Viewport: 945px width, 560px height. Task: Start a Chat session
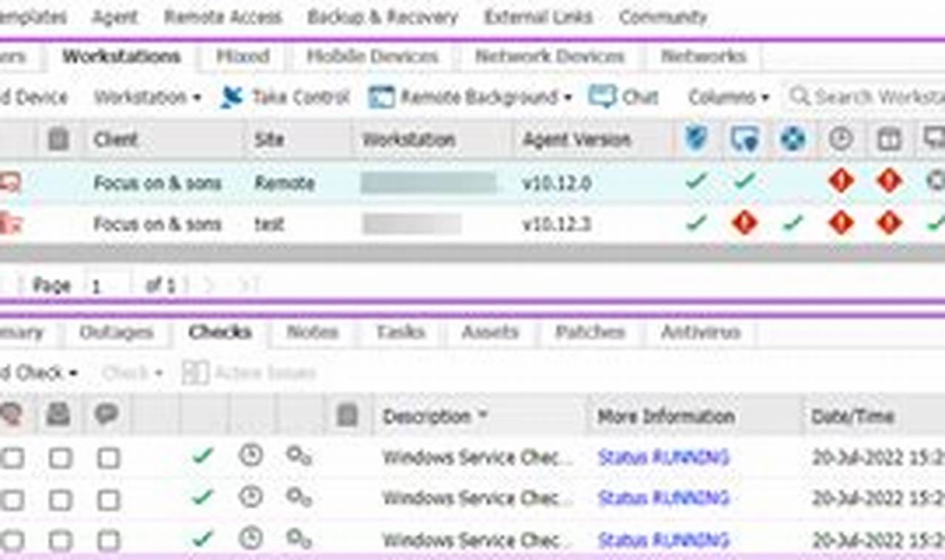(624, 97)
